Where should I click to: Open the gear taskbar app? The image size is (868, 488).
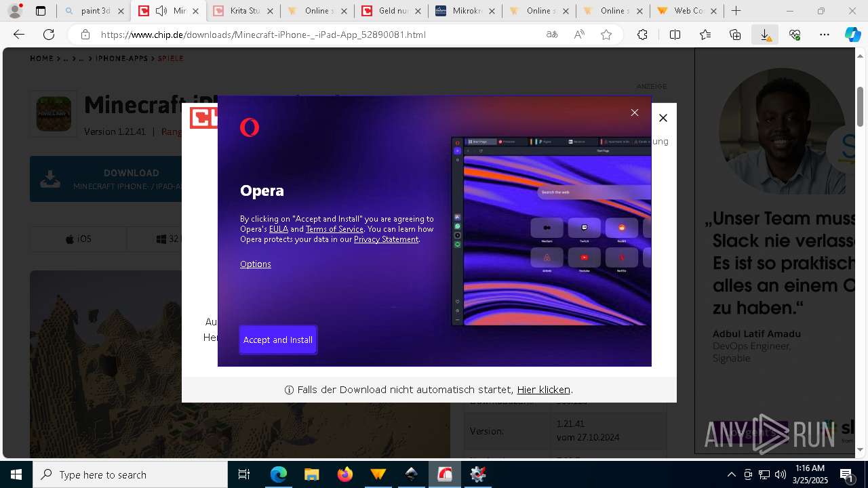click(x=478, y=474)
